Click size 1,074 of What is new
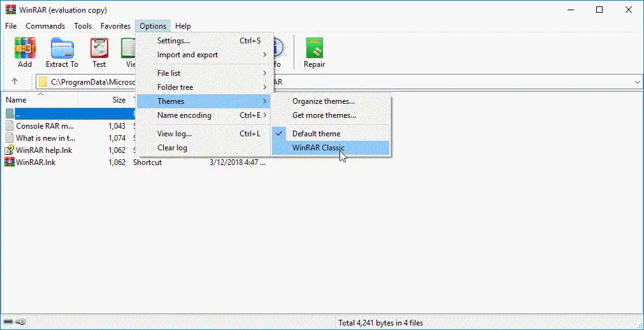644x330 pixels. point(117,138)
